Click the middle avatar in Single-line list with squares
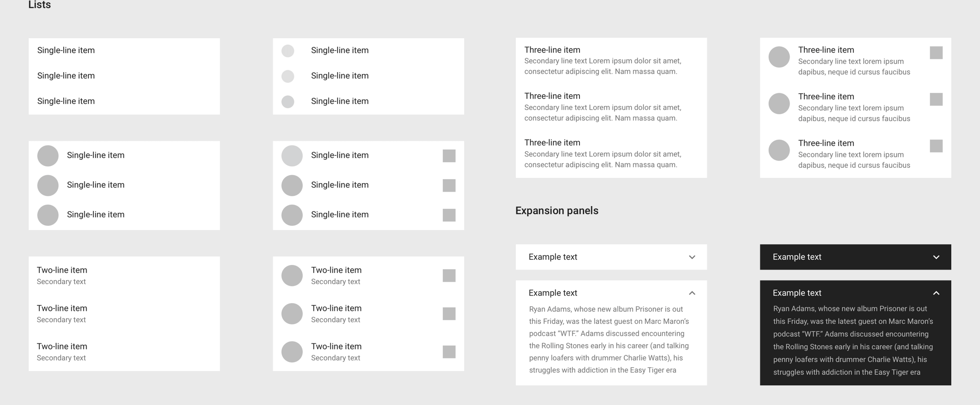This screenshot has width=980, height=405. tap(292, 186)
